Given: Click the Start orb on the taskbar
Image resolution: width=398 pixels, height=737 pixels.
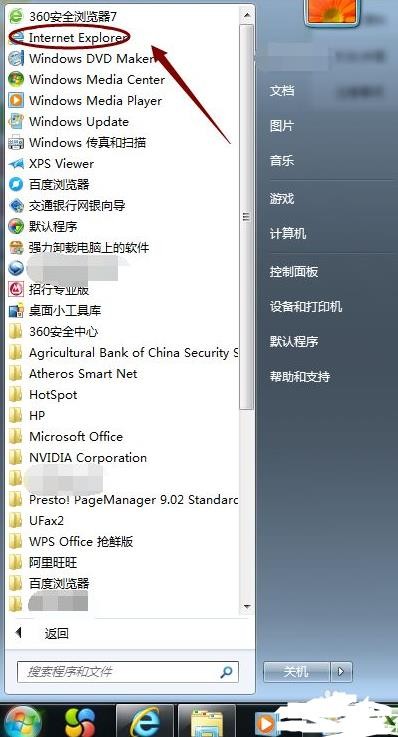Looking at the screenshot, I should (x=21, y=721).
